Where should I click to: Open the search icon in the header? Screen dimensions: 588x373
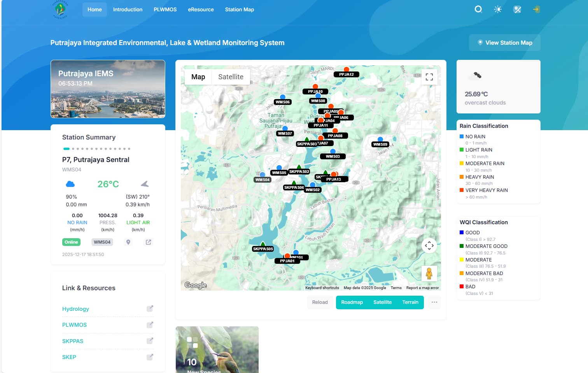coord(478,9)
